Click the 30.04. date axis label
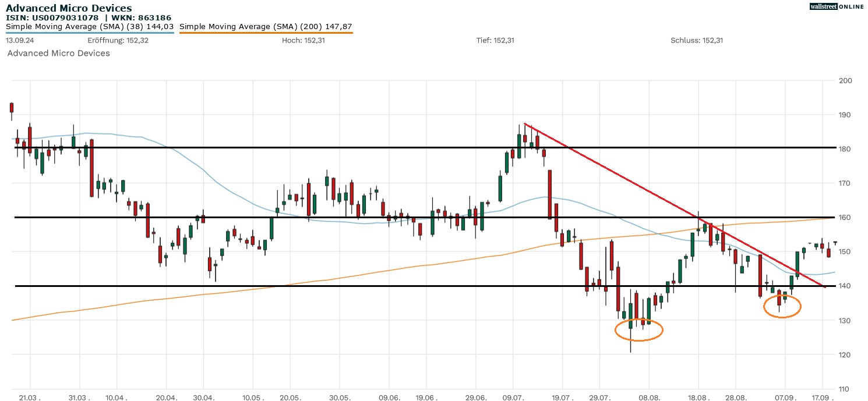 pyautogui.click(x=203, y=398)
